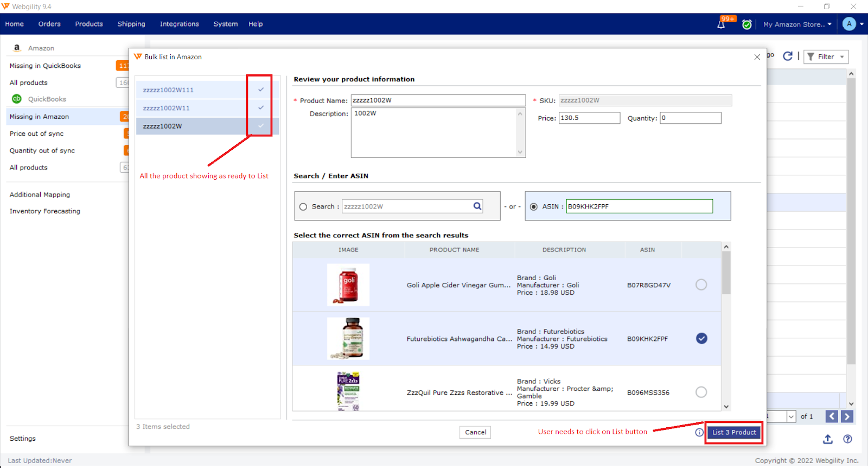Click the Cancel button

(x=475, y=432)
